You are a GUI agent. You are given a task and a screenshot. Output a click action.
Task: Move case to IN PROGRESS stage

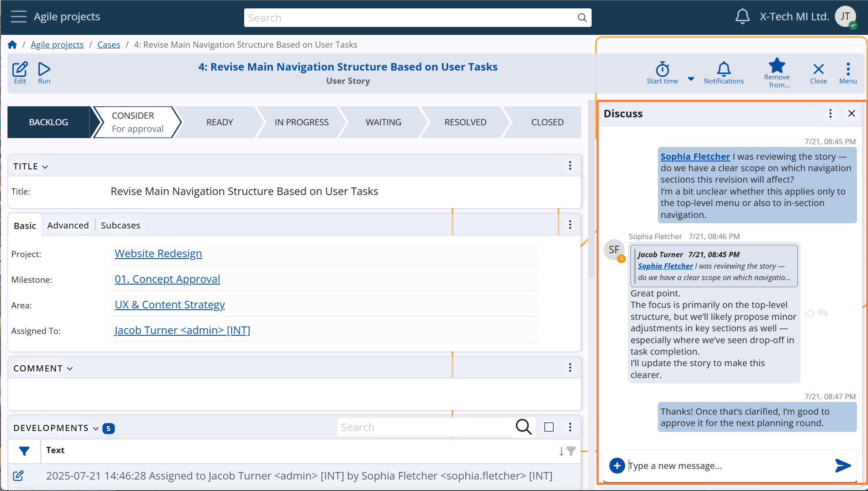click(x=302, y=122)
